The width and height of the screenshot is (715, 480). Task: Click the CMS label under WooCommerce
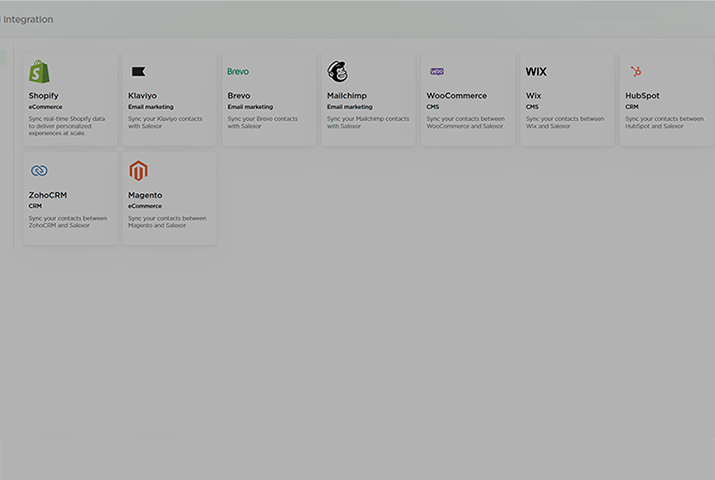(x=433, y=107)
